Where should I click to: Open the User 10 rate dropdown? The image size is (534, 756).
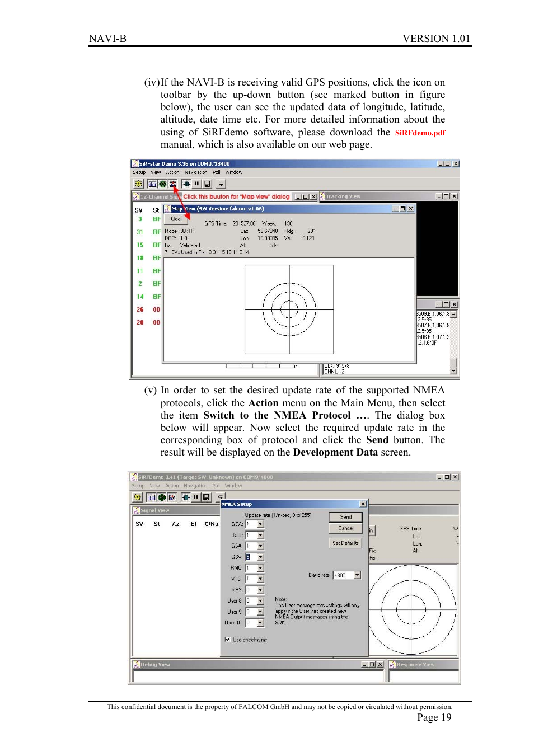pyautogui.click(x=260, y=622)
